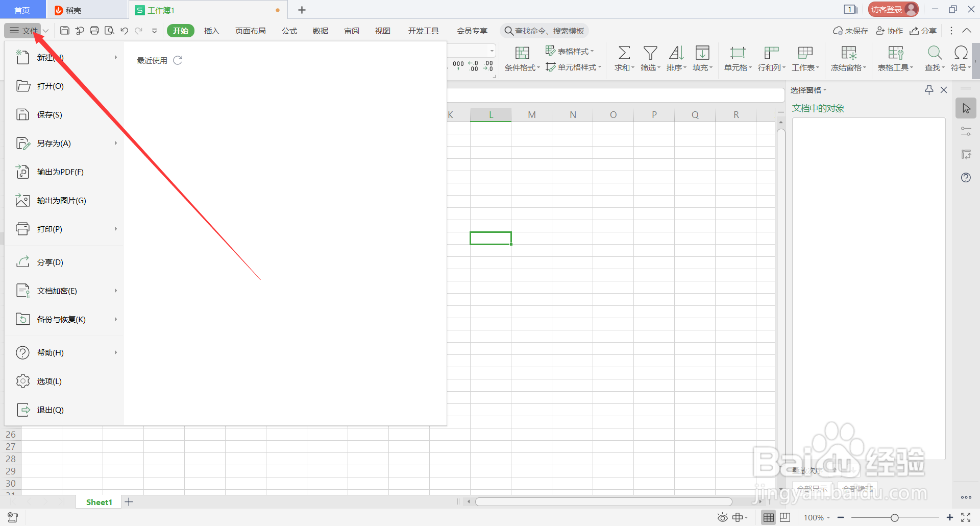
Task: Switch to the 插入 ribbon tab
Action: click(x=211, y=31)
